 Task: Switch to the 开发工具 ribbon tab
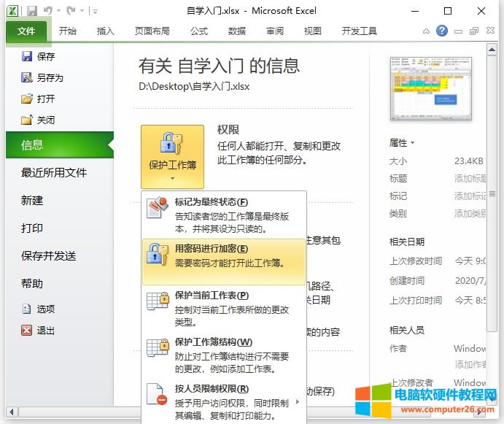pyautogui.click(x=360, y=31)
